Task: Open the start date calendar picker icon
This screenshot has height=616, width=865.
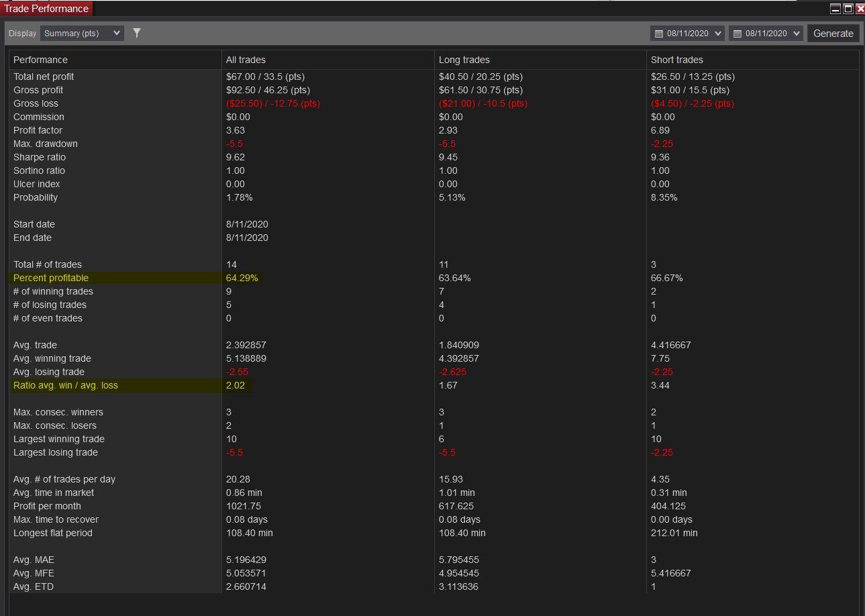Action: pyautogui.click(x=659, y=34)
